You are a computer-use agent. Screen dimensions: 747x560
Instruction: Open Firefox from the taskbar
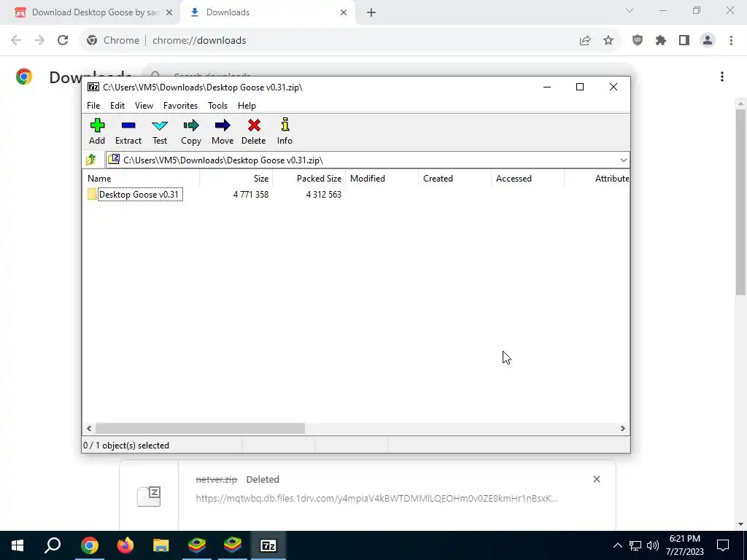click(x=125, y=545)
